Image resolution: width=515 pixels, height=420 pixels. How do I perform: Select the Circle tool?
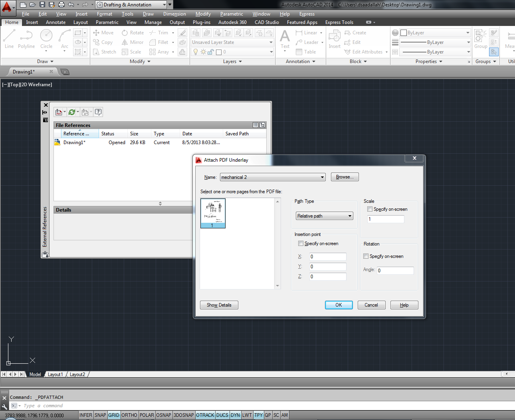(x=46, y=39)
